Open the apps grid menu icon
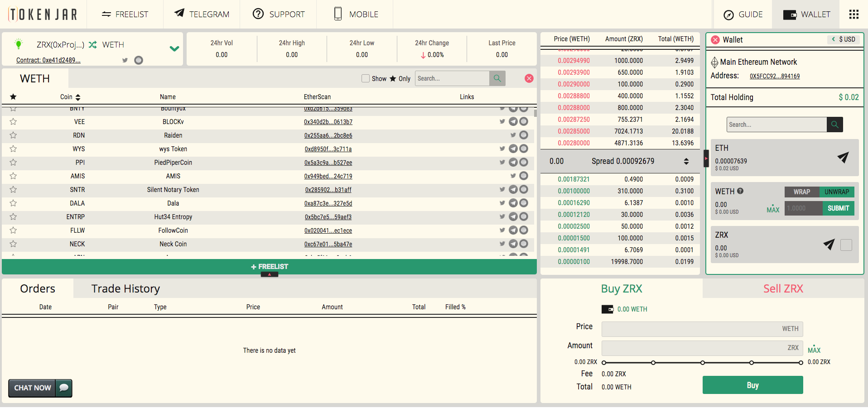Screen dimensions: 868x408 pos(854,14)
